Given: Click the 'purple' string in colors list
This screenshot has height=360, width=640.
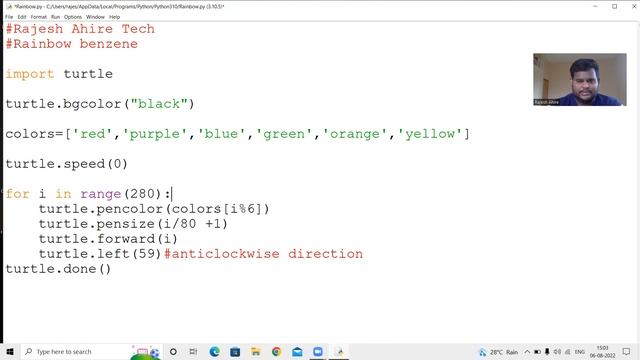Looking at the screenshot, I should click(x=155, y=134).
